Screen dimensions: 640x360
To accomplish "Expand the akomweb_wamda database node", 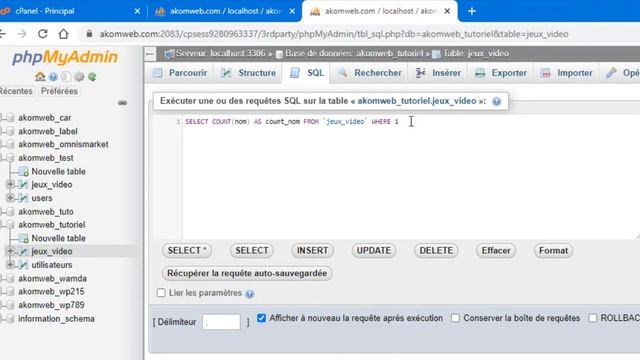I will tap(2, 278).
